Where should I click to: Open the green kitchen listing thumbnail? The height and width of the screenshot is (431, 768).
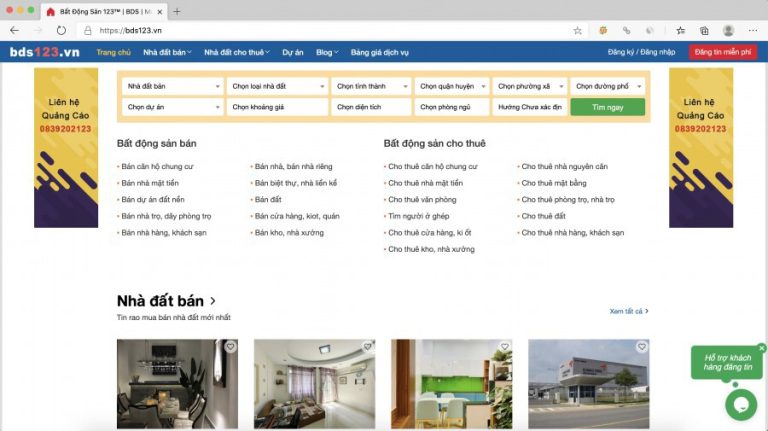[452, 384]
